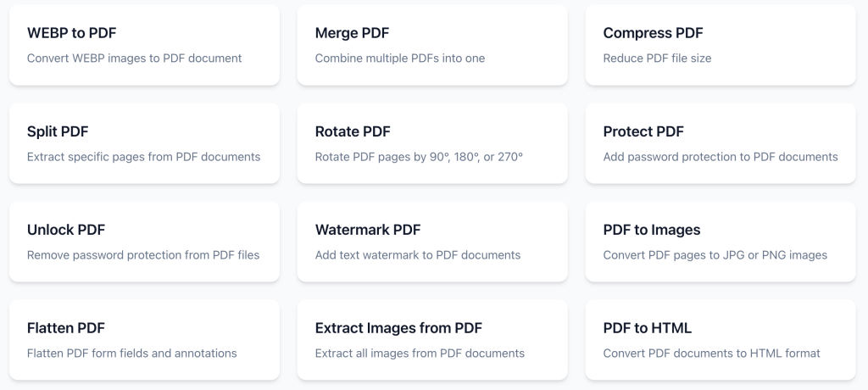Click the 'Reduce PDF file size' text
The image size is (868, 390).
657,58
